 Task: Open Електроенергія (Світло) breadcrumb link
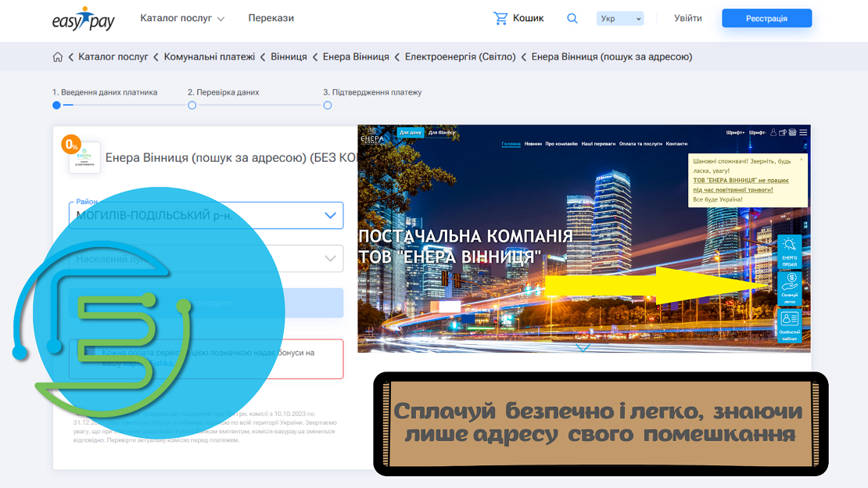tap(460, 57)
